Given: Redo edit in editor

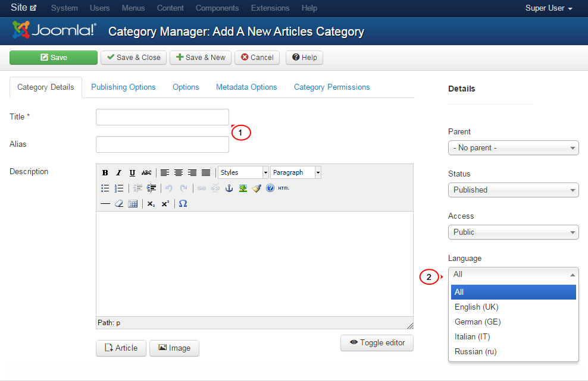Looking at the screenshot, I should tap(183, 188).
